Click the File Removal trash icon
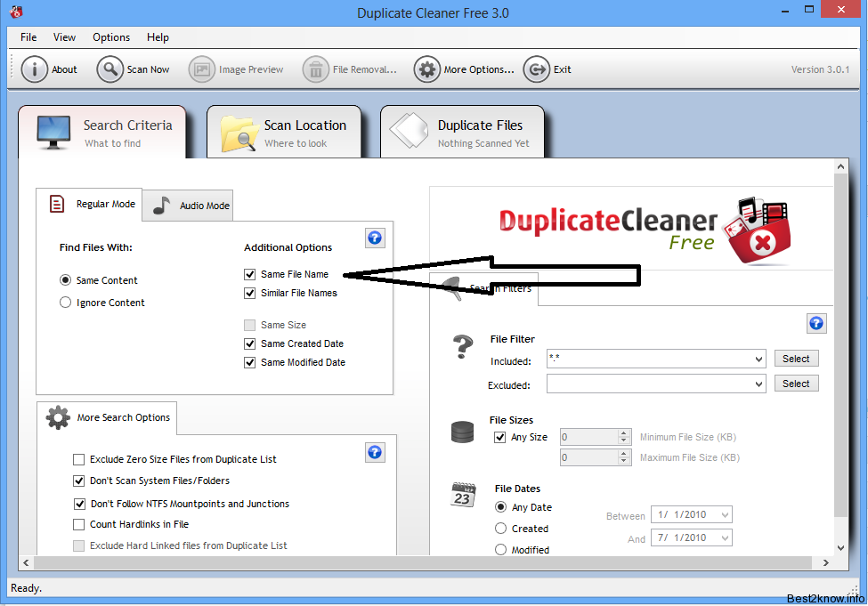 [315, 69]
